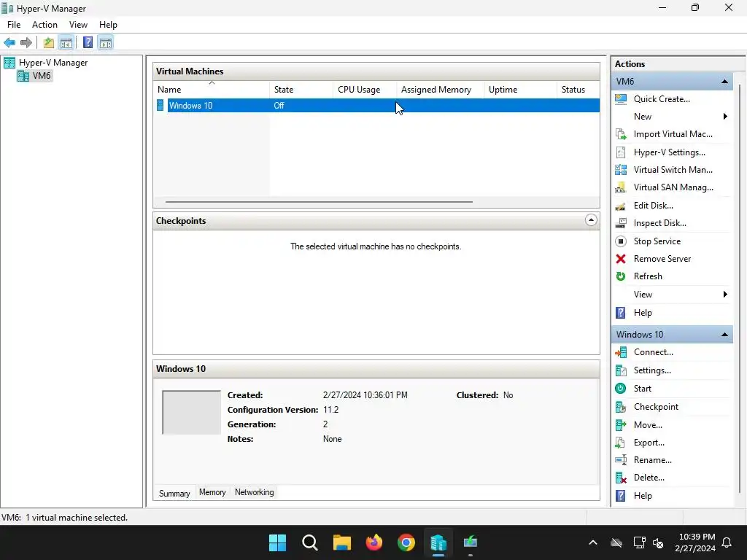Image resolution: width=747 pixels, height=560 pixels.
Task: Click the Delete icon under Windows 10
Action: pyautogui.click(x=621, y=478)
